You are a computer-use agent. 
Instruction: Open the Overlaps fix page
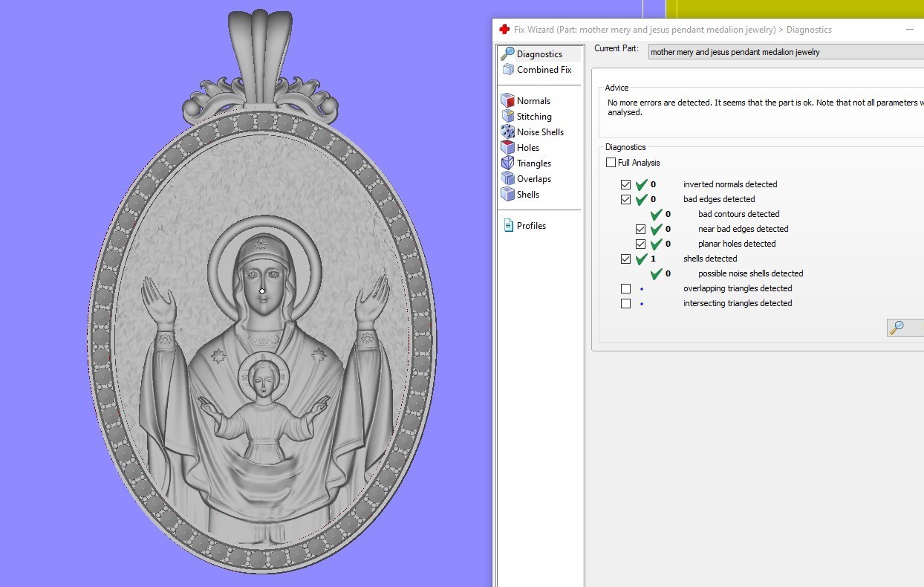(508, 178)
